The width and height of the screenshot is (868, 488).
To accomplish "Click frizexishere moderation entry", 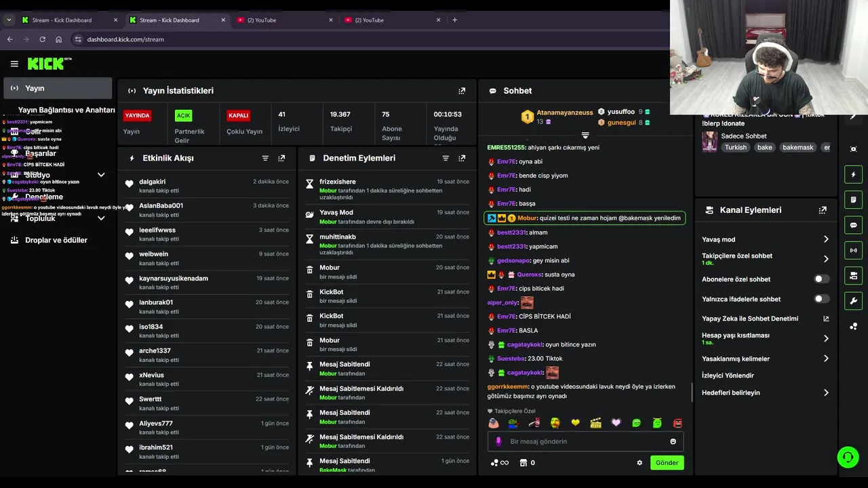I will [387, 189].
